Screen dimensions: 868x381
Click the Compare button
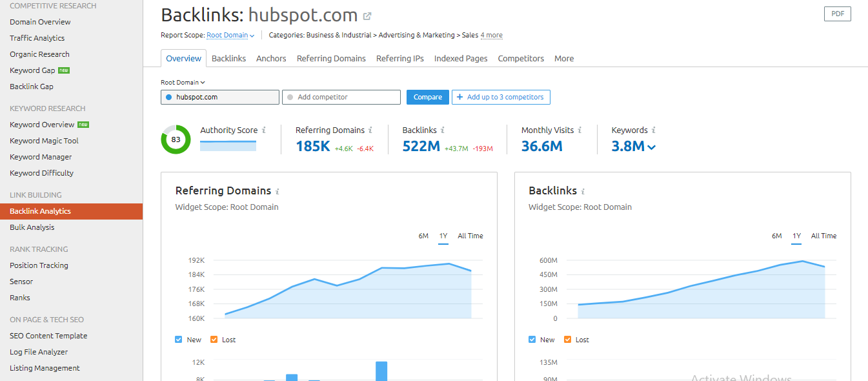(x=428, y=98)
